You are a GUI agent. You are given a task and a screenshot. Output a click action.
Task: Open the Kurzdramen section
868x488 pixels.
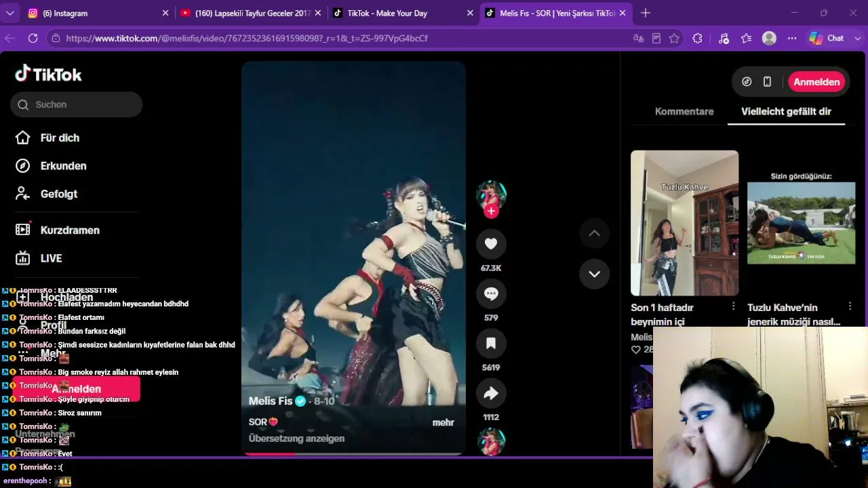point(58,230)
